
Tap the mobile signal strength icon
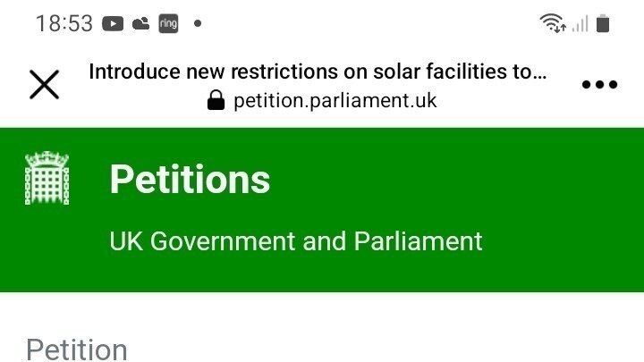tap(580, 24)
